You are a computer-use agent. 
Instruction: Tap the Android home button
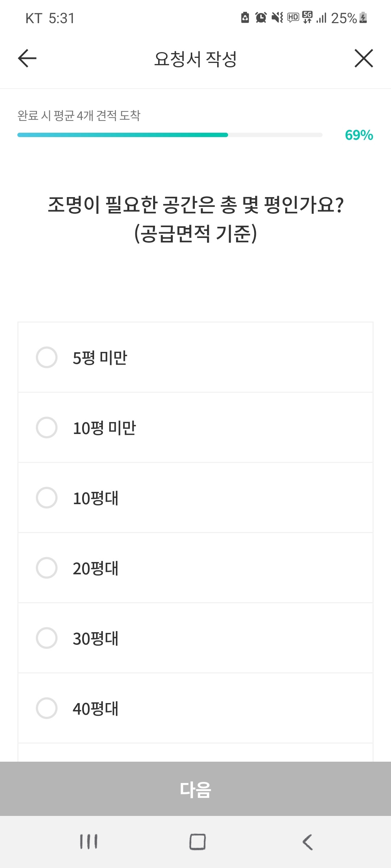coord(197,842)
